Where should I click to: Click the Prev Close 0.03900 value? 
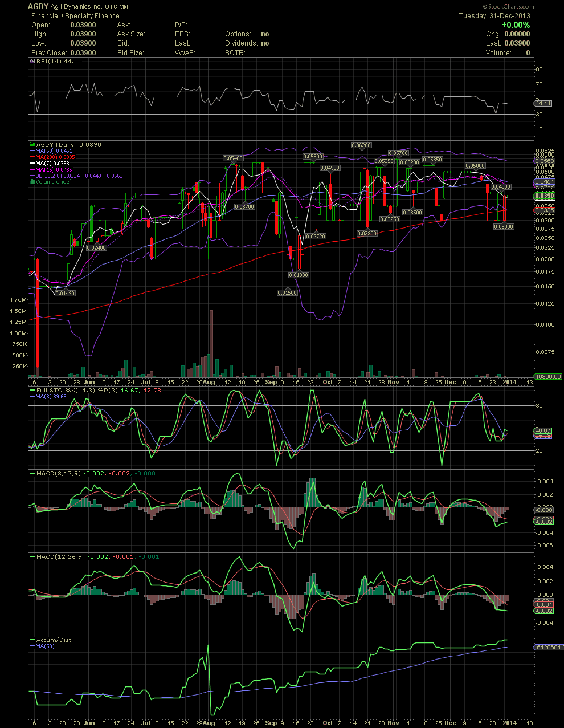83,53
